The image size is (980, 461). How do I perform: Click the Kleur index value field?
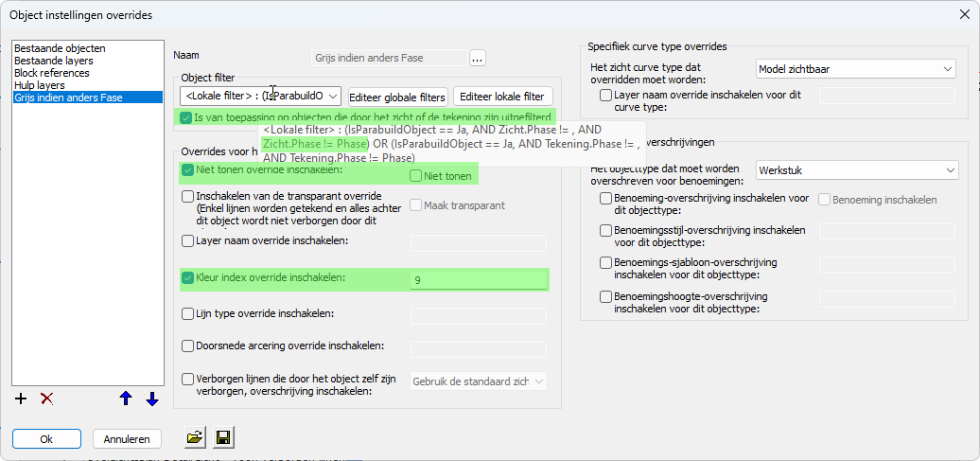(478, 279)
